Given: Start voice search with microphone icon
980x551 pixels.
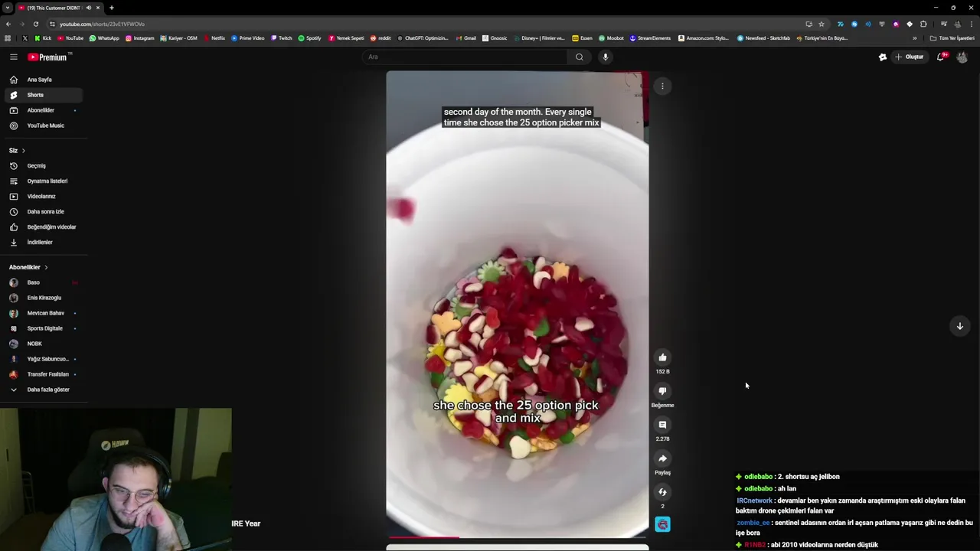Looking at the screenshot, I should [x=605, y=57].
